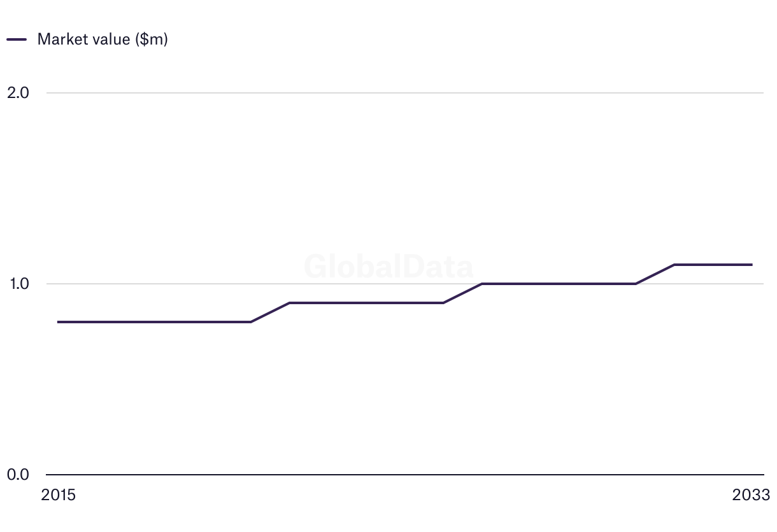Image resolution: width=777 pixels, height=532 pixels.
Task: Click the 0.0 y-axis label
Action: [18, 475]
